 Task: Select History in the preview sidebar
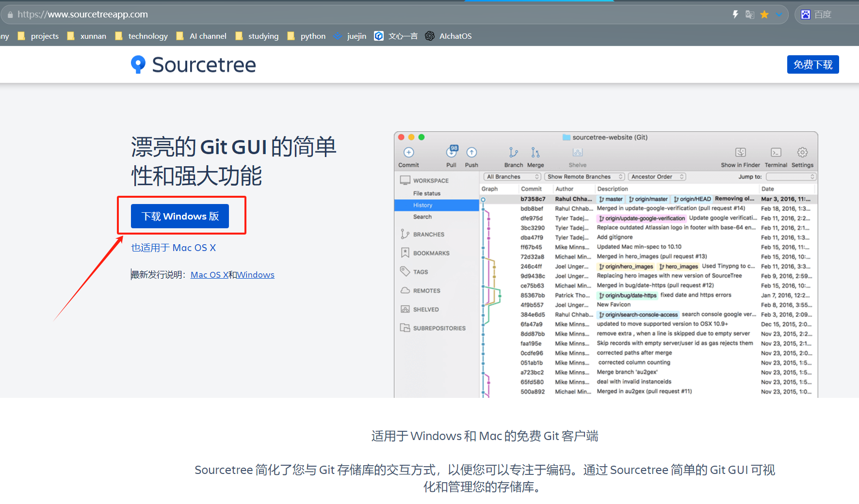coord(437,205)
